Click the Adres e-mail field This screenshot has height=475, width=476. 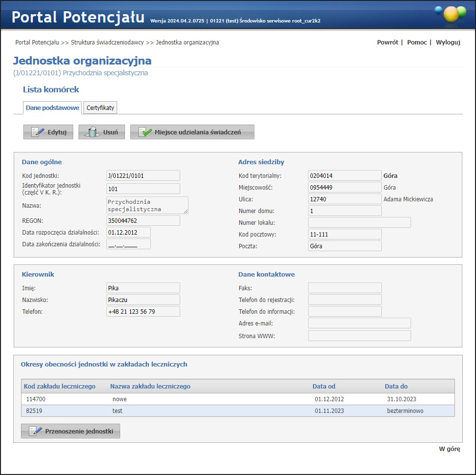tap(359, 324)
